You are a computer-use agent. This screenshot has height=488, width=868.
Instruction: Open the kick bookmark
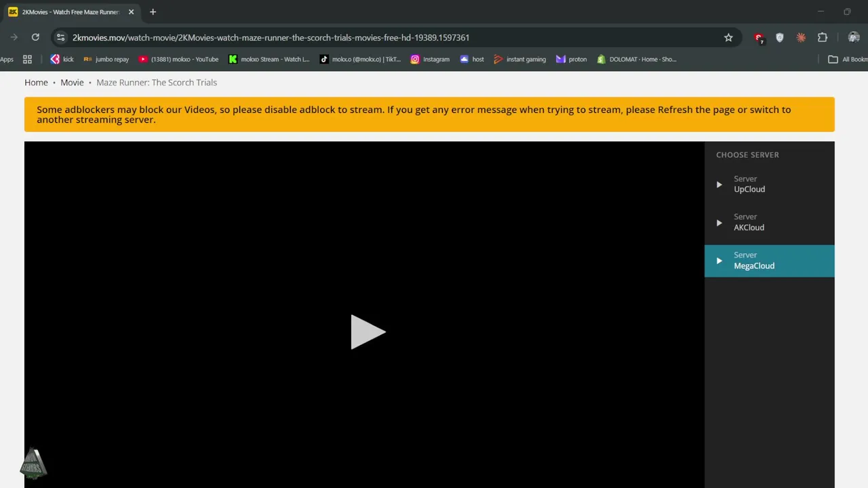pos(62,59)
